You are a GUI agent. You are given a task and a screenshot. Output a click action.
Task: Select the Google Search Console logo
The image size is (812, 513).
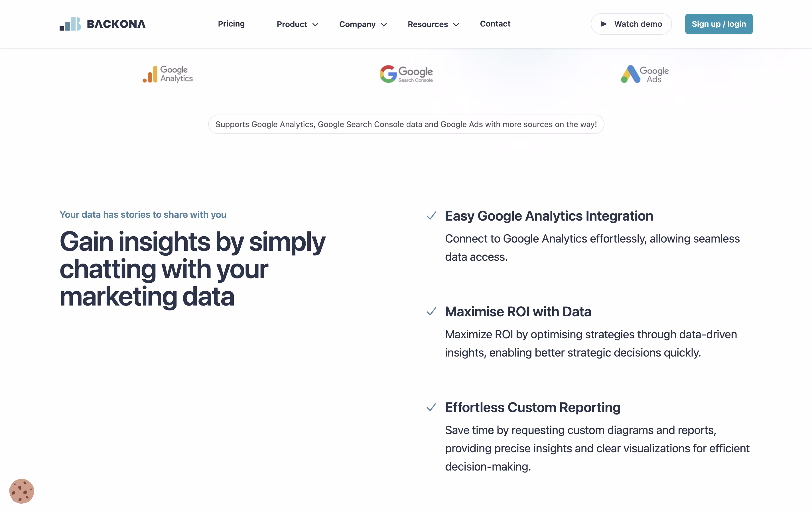point(406,74)
